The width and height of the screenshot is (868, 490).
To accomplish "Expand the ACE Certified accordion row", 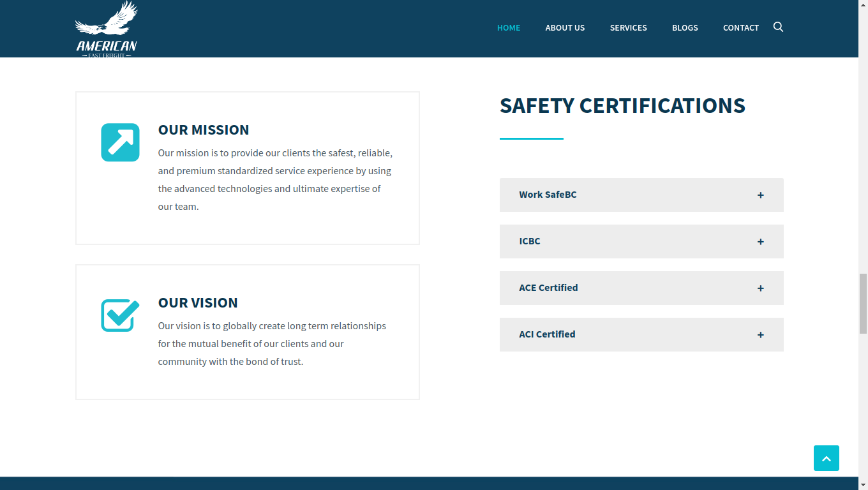I will tap(641, 288).
